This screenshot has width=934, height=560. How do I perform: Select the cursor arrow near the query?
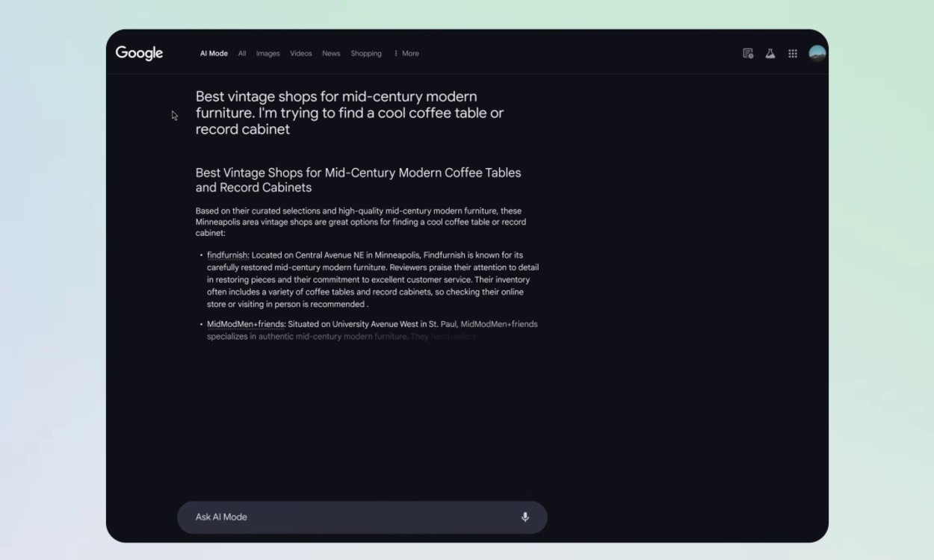coord(174,116)
